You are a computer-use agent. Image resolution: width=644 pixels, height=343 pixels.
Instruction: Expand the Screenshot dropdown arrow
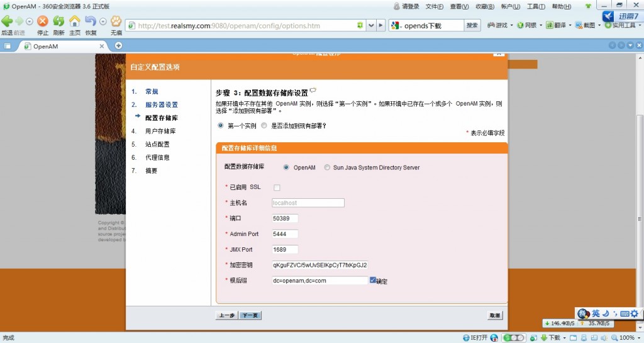[599, 25]
